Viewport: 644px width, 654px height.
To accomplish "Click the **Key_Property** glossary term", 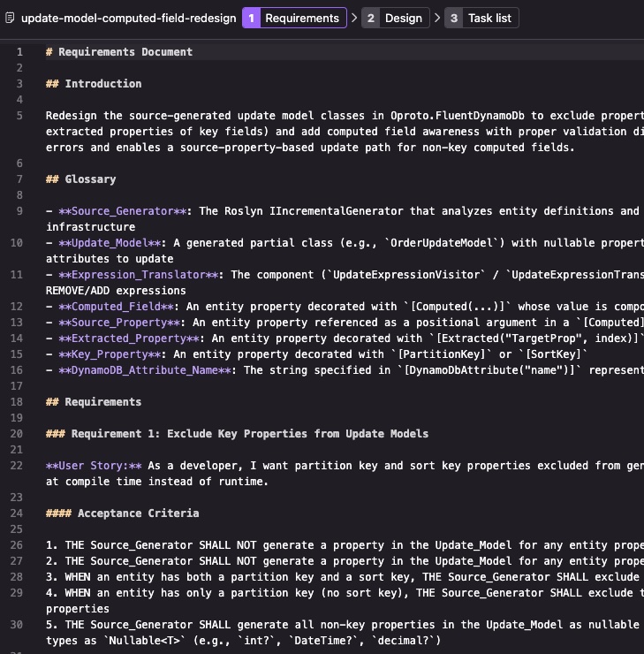I will click(110, 354).
